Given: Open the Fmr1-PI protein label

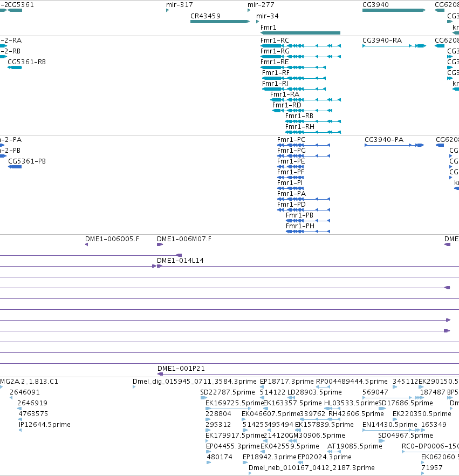Looking at the screenshot, I should pos(290,183).
